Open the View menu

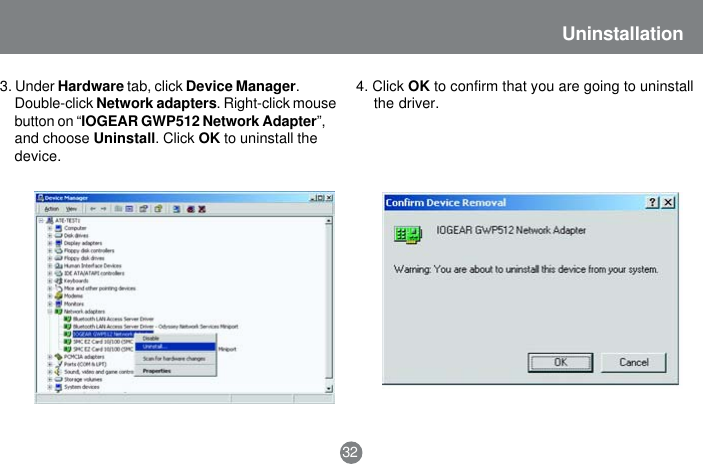pos(71,209)
